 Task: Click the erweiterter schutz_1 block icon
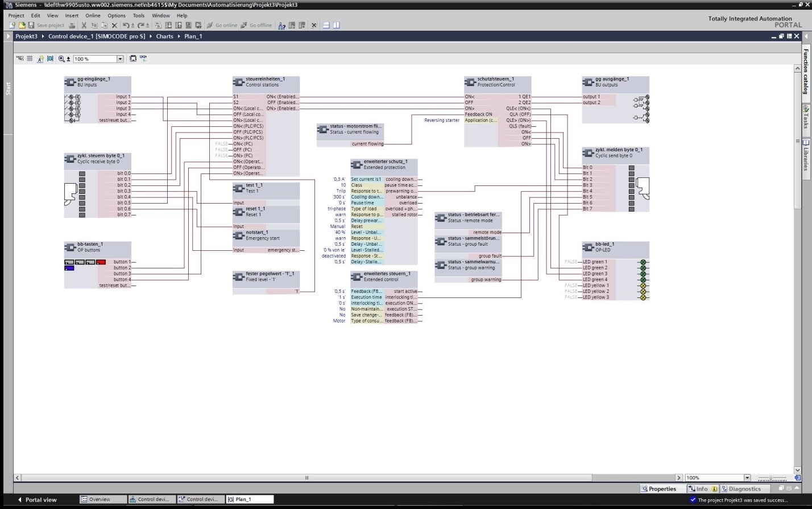coord(356,165)
